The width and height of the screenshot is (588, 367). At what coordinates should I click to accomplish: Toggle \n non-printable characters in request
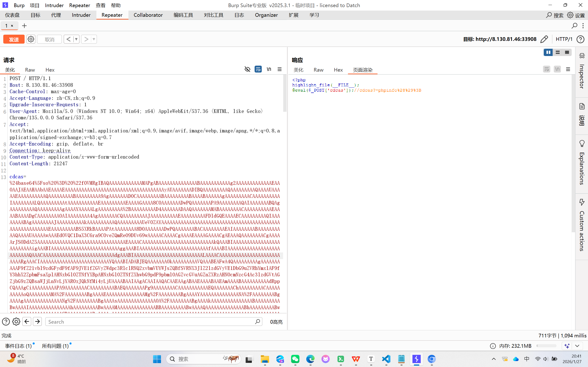pyautogui.click(x=269, y=69)
